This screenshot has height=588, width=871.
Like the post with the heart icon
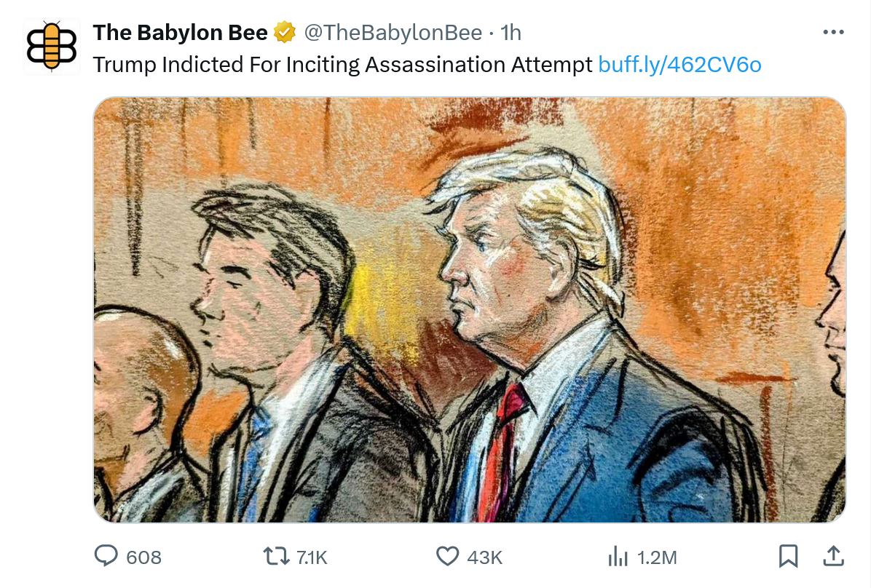pos(446,557)
